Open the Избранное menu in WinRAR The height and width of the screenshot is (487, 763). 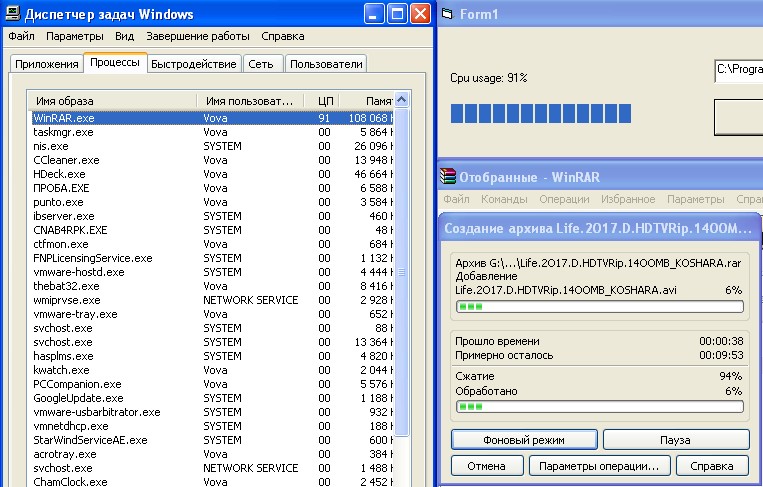(628, 199)
